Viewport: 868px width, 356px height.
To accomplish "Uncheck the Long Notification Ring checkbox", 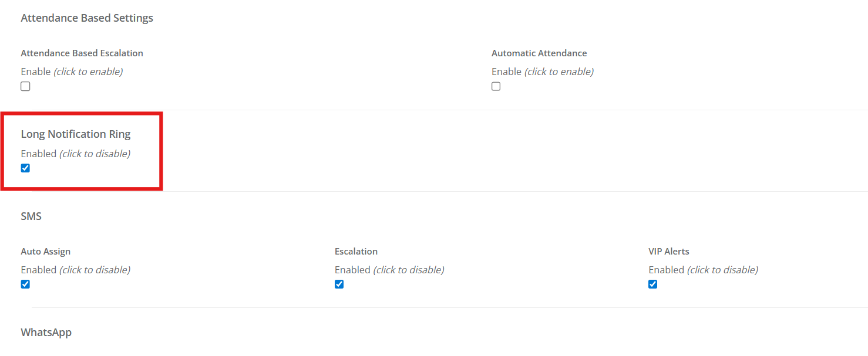I will 25,168.
